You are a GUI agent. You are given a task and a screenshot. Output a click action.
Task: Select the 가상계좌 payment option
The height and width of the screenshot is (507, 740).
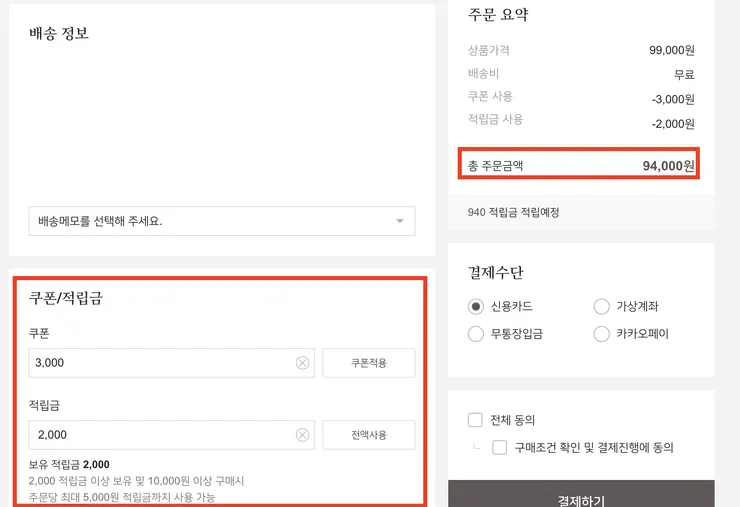[602, 307]
